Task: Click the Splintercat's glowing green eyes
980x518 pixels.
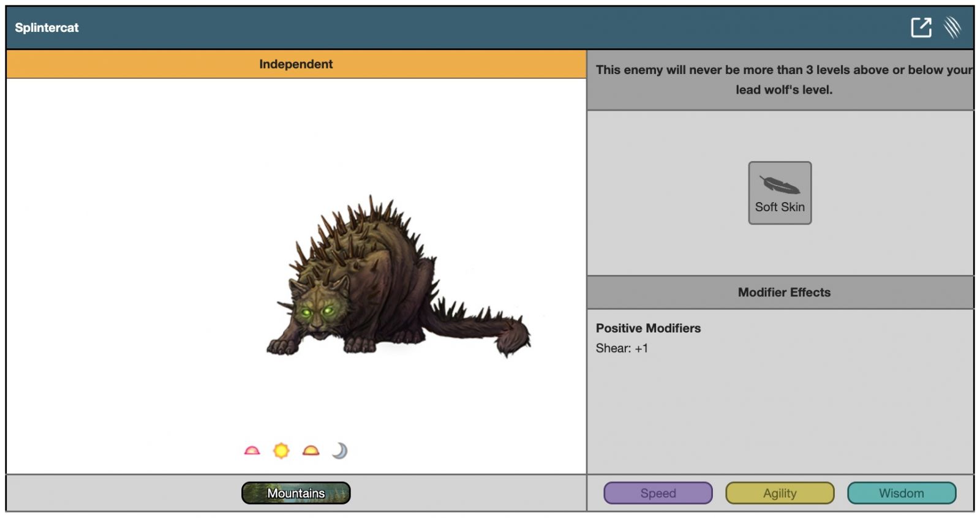Action: point(317,312)
